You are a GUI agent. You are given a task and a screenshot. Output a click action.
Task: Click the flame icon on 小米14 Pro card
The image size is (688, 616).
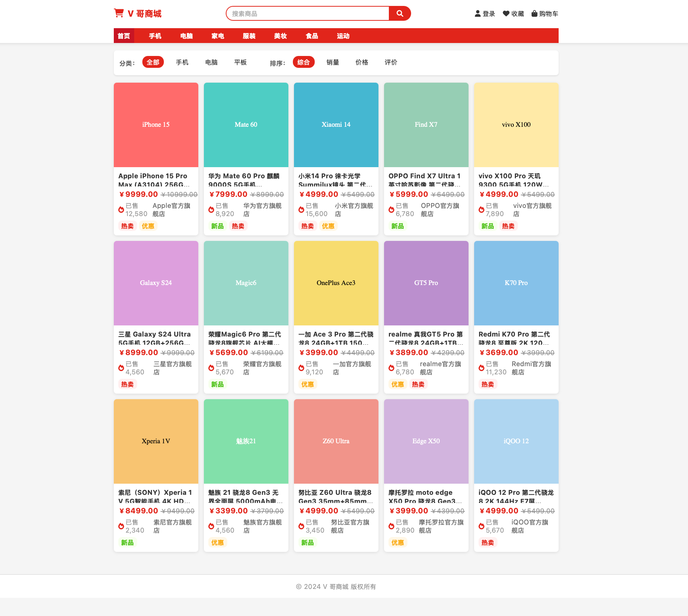pos(301,210)
